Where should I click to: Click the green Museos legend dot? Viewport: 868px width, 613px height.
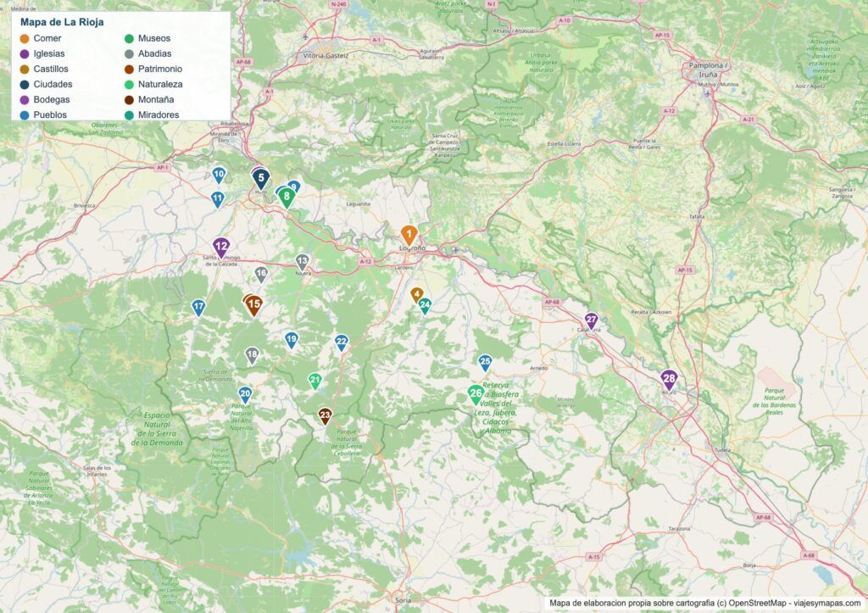point(129,39)
